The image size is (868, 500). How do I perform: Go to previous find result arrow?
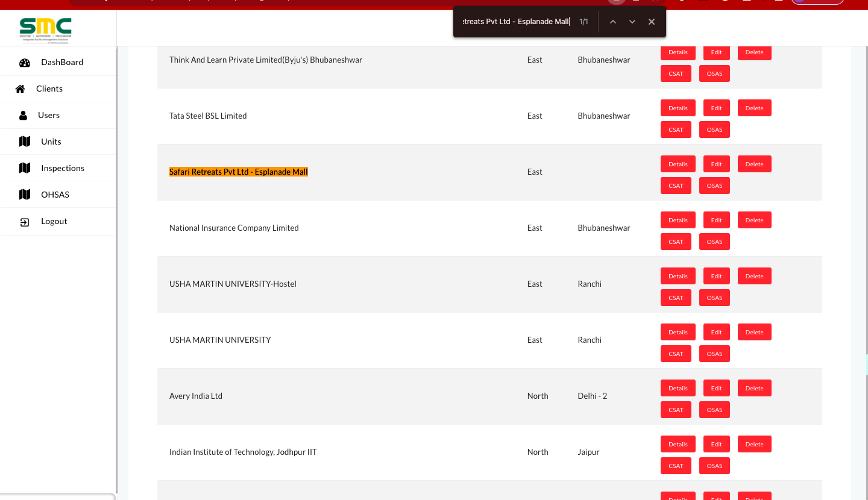pos(613,22)
